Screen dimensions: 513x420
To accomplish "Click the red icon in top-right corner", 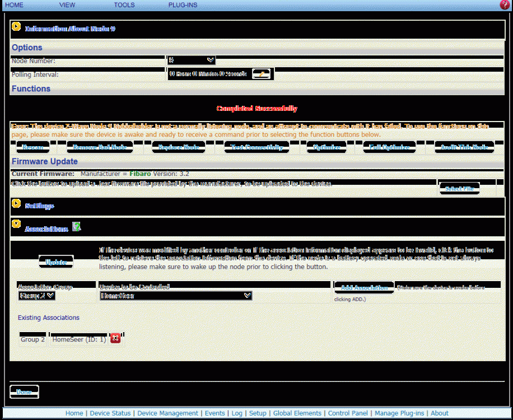I will [x=505, y=4].
